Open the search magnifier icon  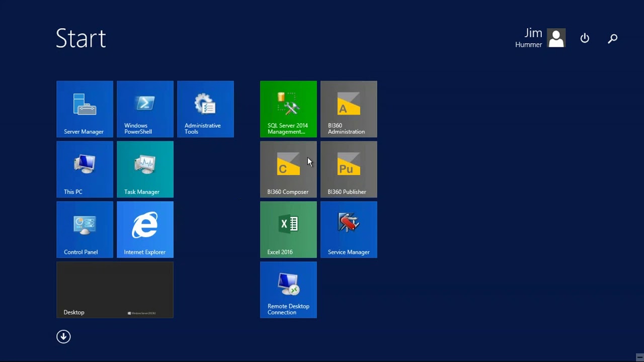coord(612,38)
